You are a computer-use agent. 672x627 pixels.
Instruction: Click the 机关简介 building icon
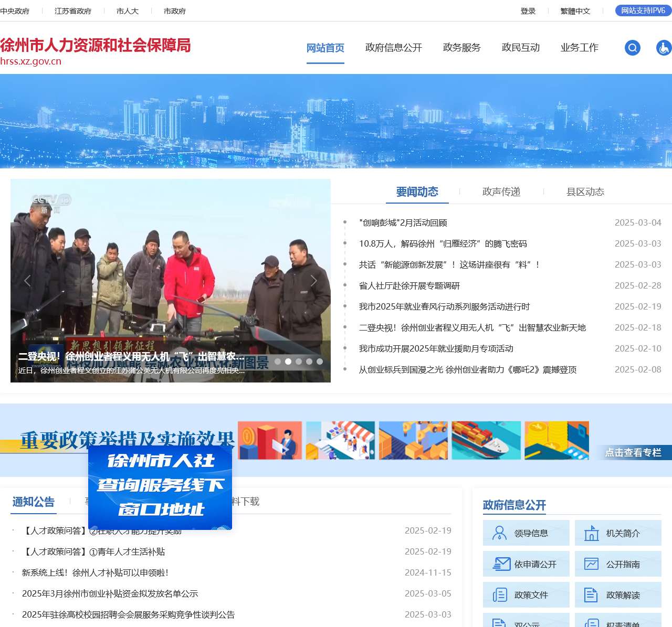coord(592,533)
